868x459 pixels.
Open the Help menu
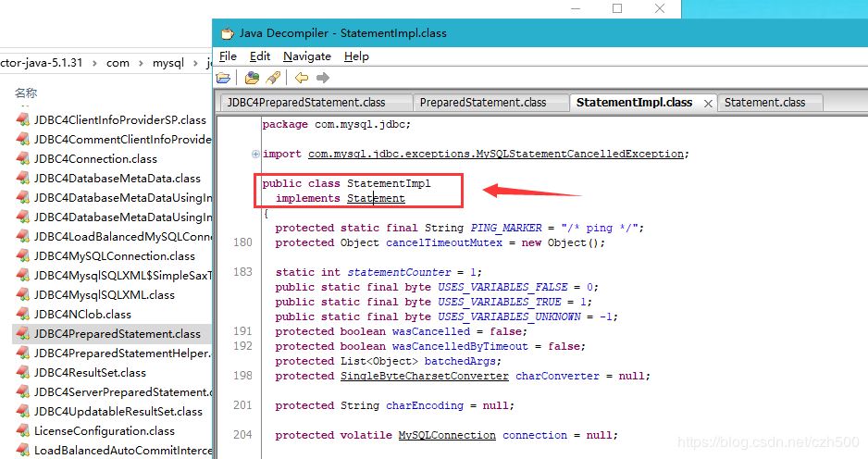click(356, 56)
